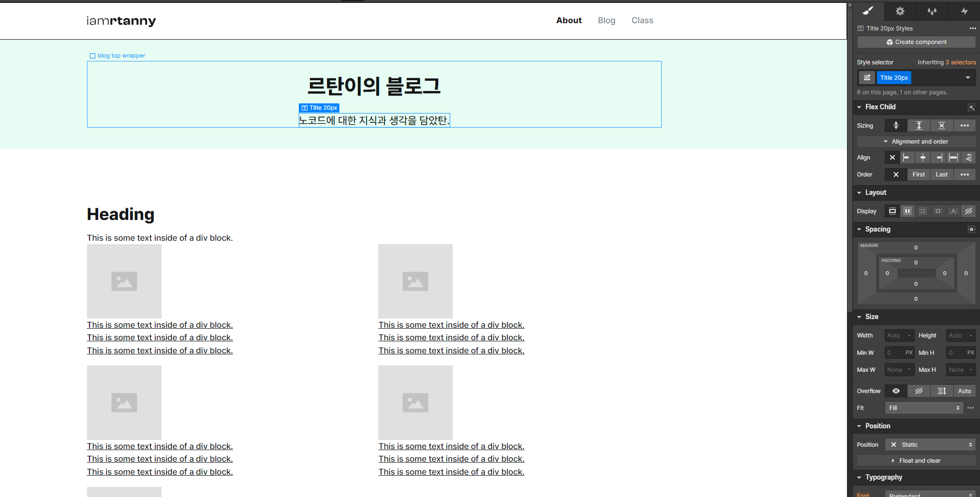Screen dimensions: 980x497
Task: Set Display to inline
Action: coord(953,211)
